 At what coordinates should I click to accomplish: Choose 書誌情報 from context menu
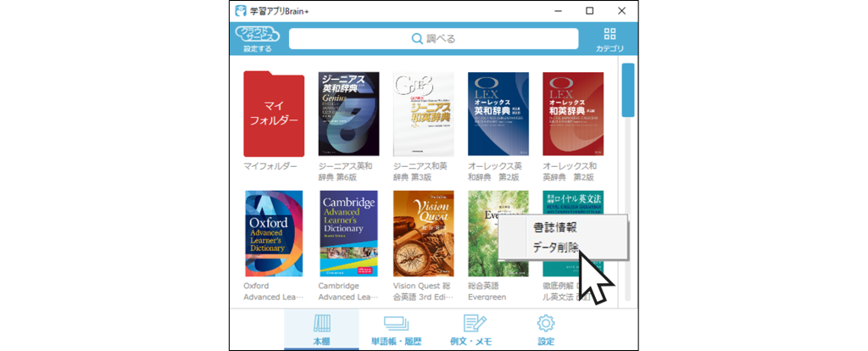pyautogui.click(x=555, y=227)
